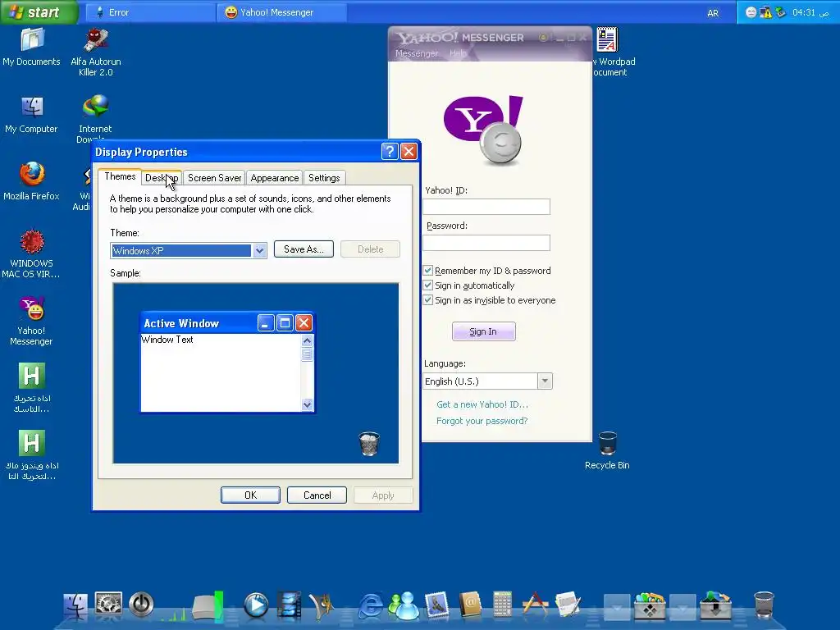Open MSN Messenger buddies icon in dock
Screen dimensions: 840x630
pyautogui.click(x=404, y=605)
